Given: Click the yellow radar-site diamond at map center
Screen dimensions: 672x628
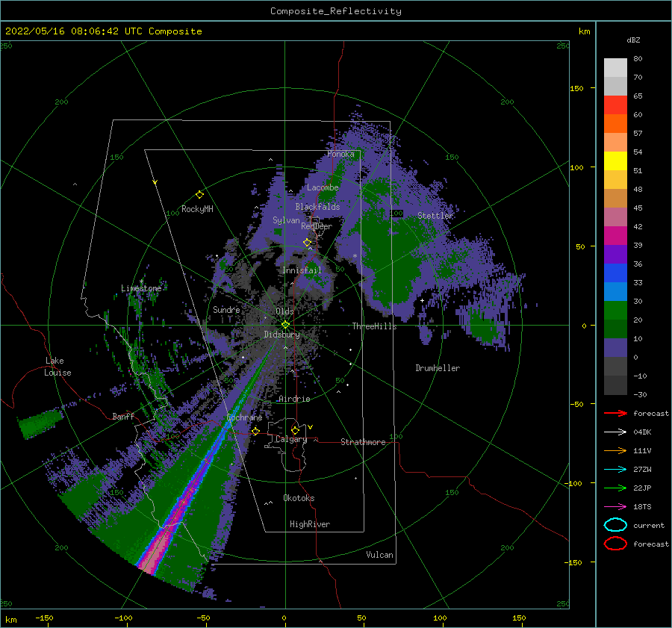Looking at the screenshot, I should pyautogui.click(x=285, y=325).
